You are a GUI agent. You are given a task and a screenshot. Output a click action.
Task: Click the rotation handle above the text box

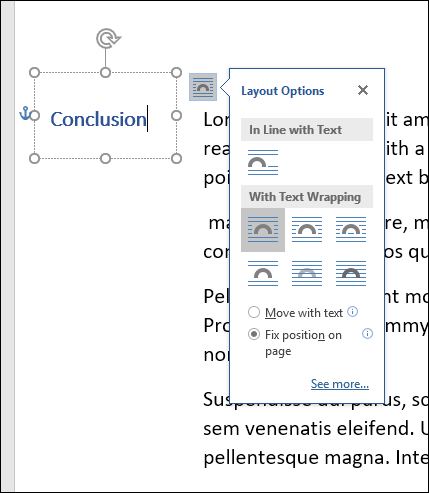108,38
